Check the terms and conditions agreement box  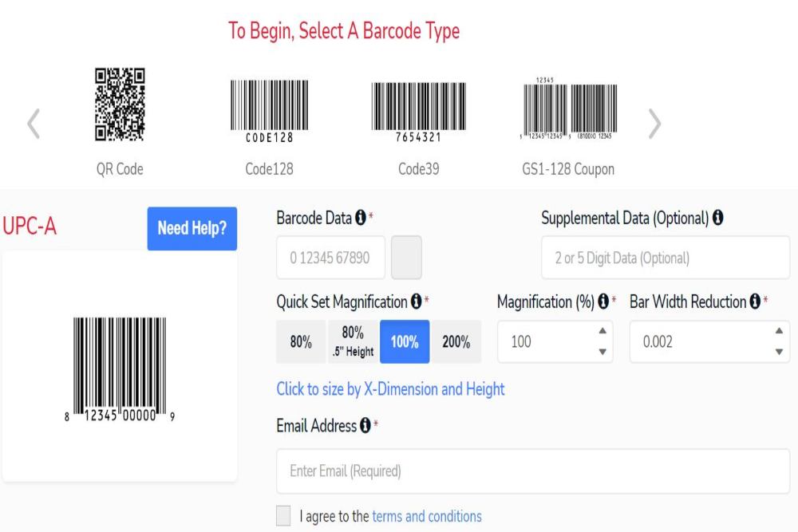283,516
